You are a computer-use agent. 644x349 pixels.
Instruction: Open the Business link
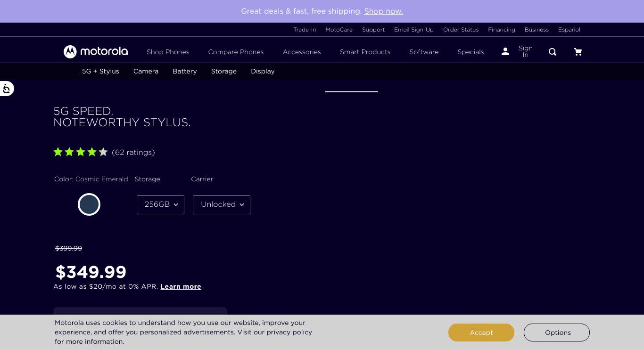coord(537,30)
